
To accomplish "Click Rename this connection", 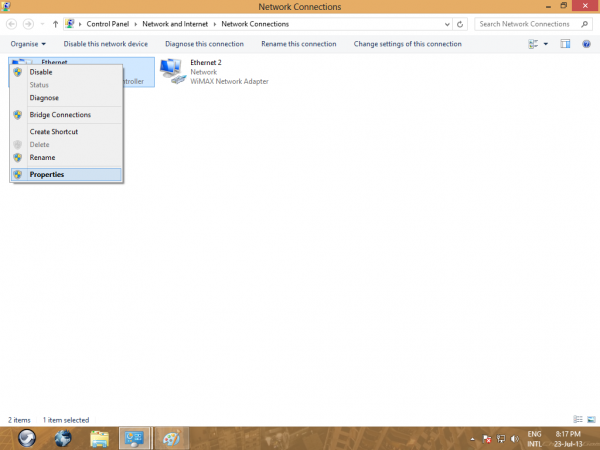I will 298,44.
